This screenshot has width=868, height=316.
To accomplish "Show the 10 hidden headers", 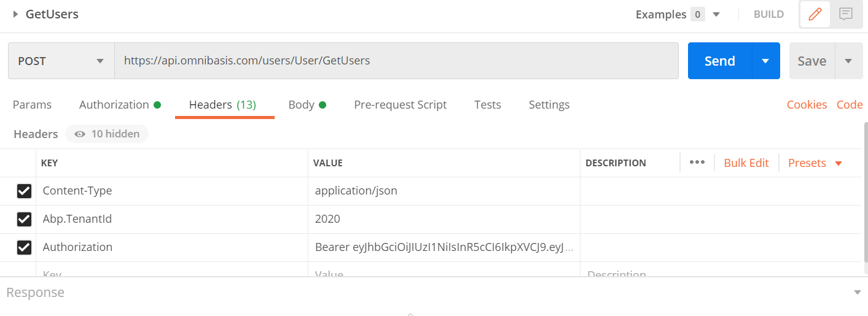I will [107, 134].
